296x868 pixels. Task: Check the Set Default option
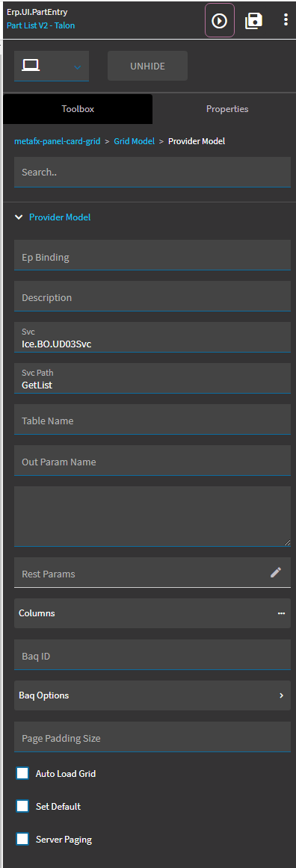pyautogui.click(x=22, y=807)
